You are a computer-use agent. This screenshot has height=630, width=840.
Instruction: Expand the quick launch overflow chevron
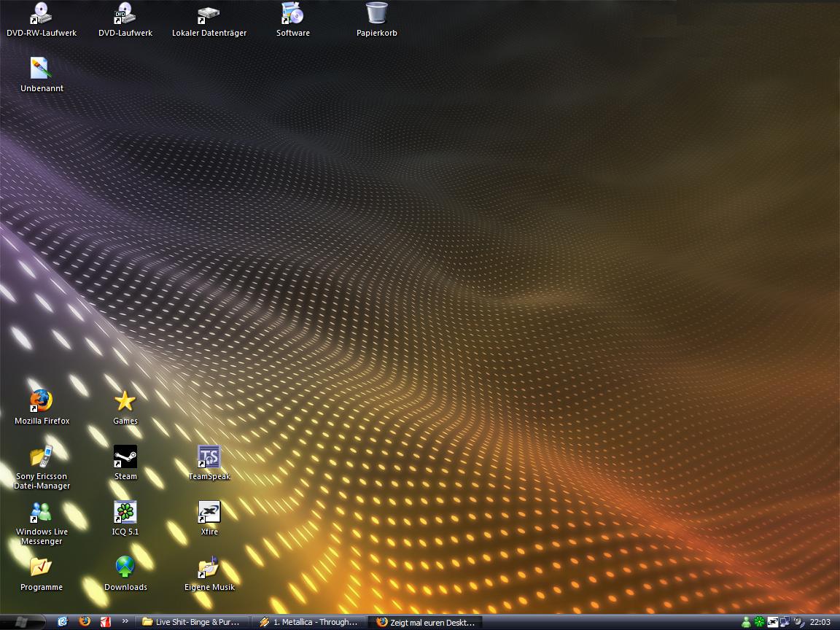point(125,621)
